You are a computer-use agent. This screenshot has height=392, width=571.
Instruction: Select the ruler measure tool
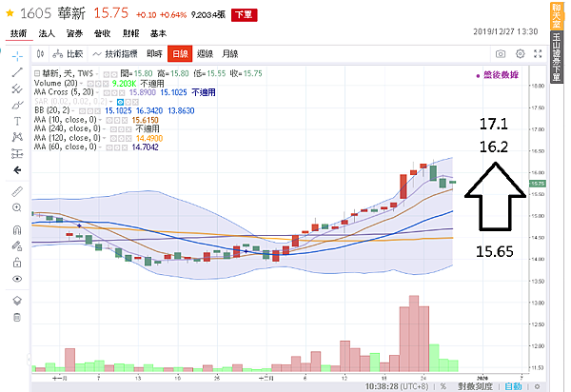click(17, 191)
